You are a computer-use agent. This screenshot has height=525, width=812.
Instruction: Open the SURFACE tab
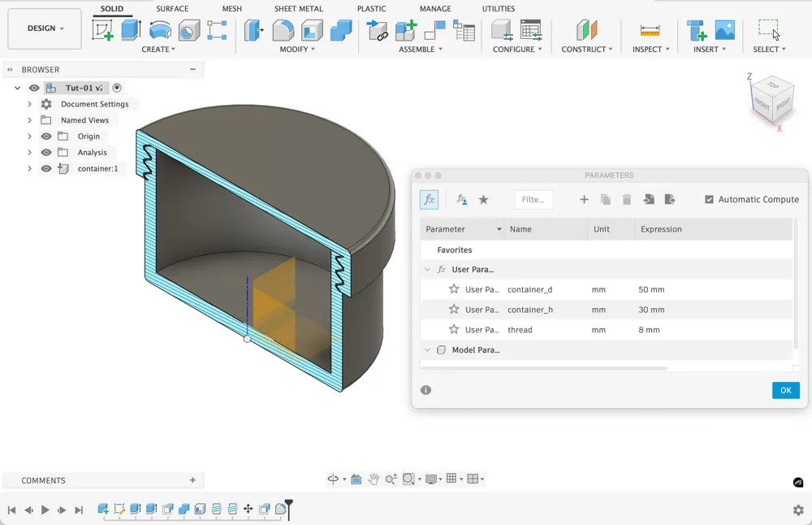(x=172, y=9)
